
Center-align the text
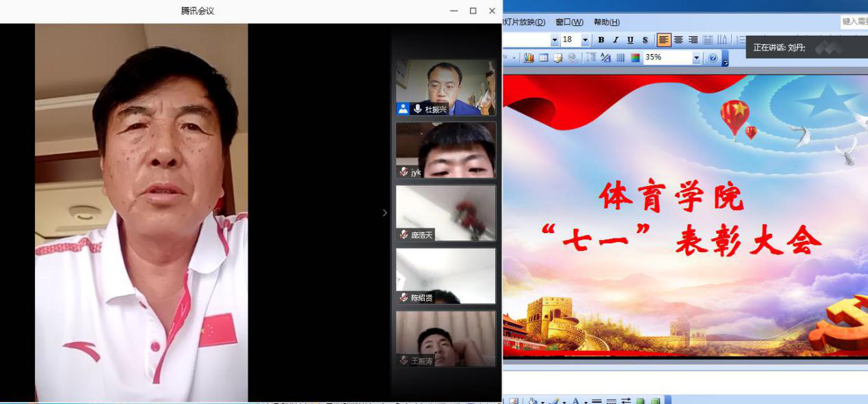[679, 40]
